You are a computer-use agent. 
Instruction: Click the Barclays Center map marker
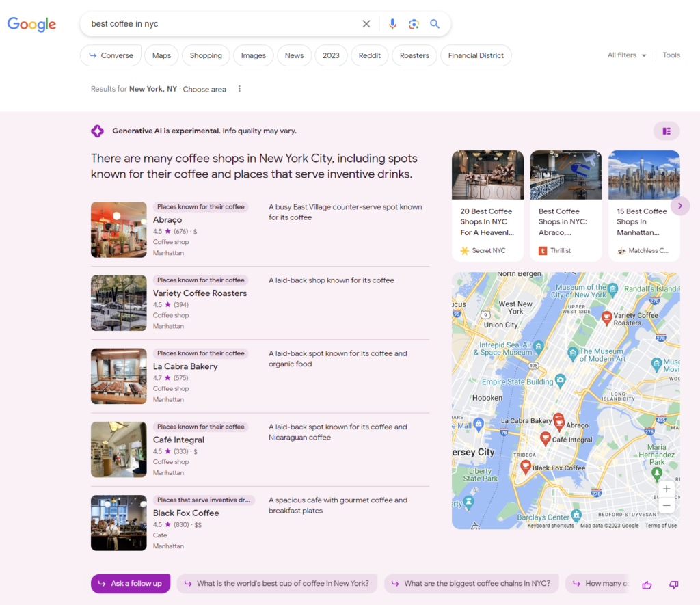click(x=576, y=515)
